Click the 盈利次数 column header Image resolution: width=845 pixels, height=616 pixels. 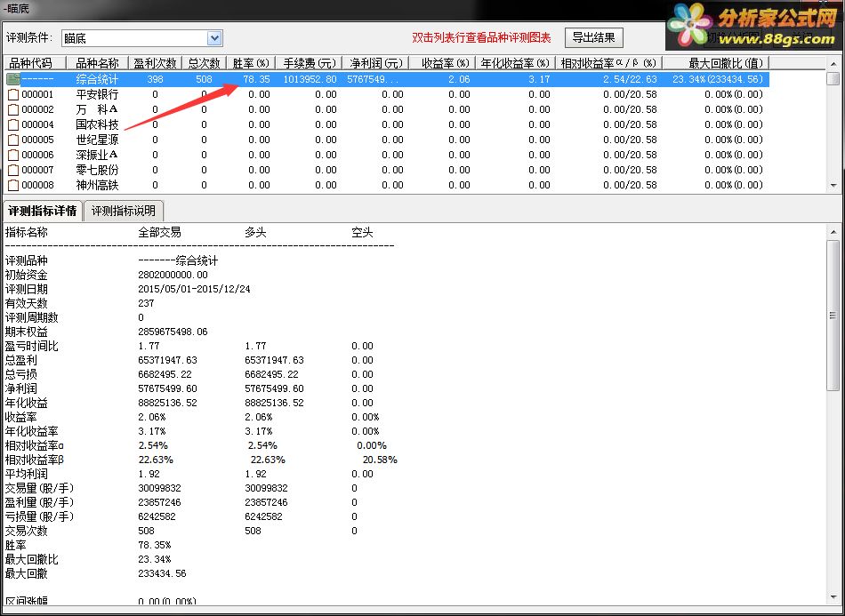coord(155,63)
